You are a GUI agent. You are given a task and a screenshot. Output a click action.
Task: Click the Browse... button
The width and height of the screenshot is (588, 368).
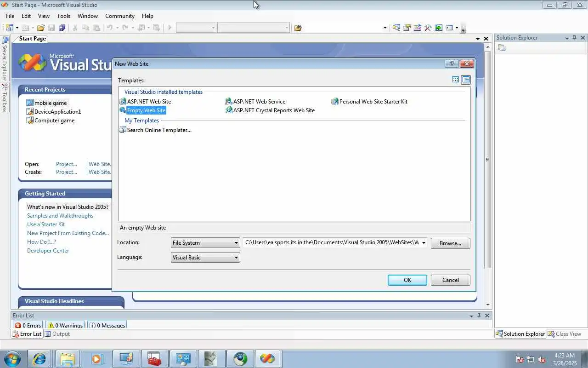coord(451,243)
